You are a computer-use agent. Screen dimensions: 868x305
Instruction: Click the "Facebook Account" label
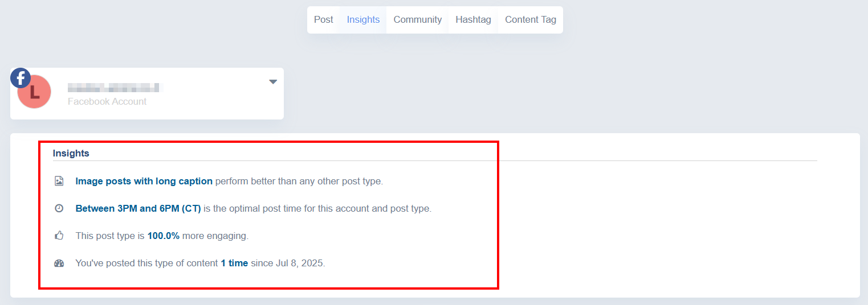coord(107,101)
